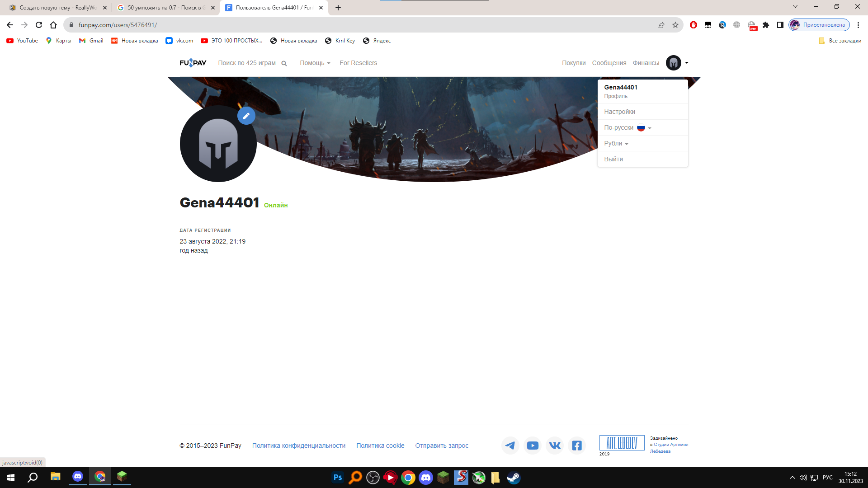Screen dimensions: 868x488
Task: Open the taskbar clock and date
Action: coord(850,477)
